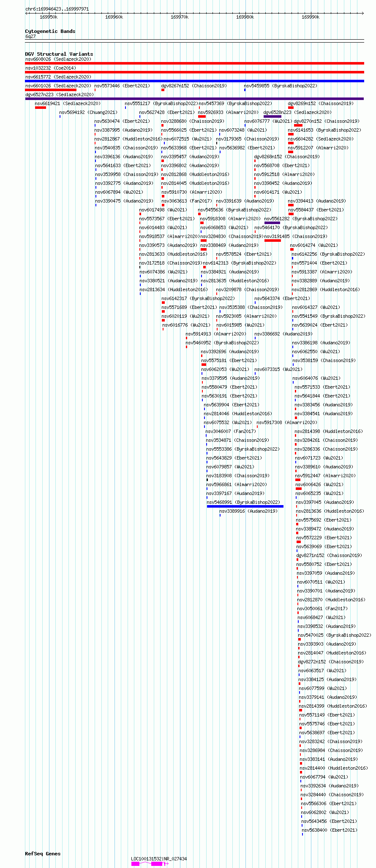Viewport: 376px width, 868px height.
Task: Open nsv3386692 (Audano2019) variant
Action: (x=284, y=334)
